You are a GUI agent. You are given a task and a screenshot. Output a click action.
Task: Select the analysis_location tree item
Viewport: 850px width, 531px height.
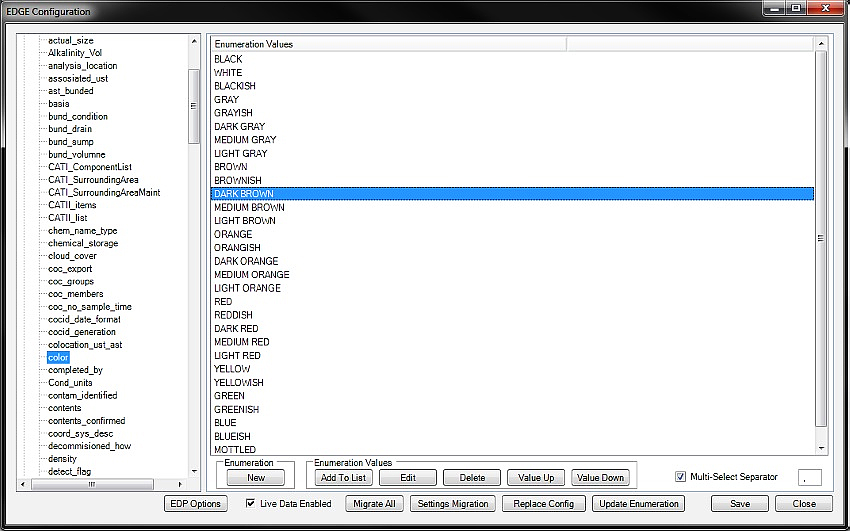point(82,66)
